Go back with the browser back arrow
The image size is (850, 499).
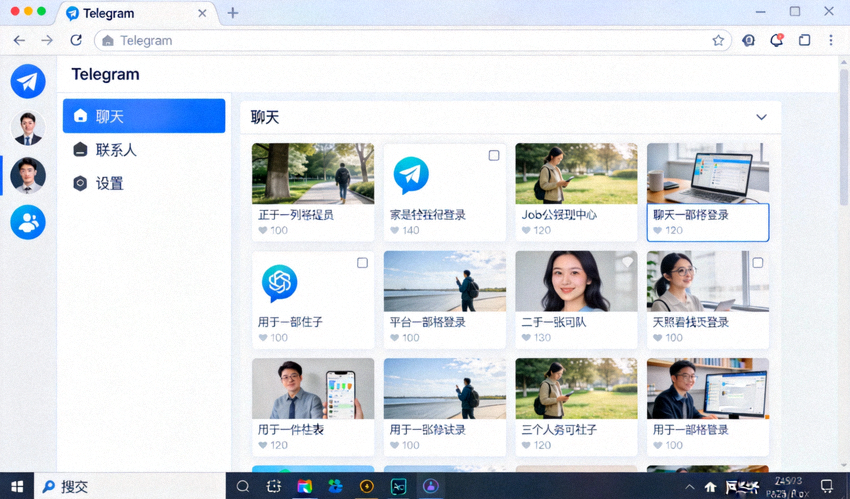[19, 40]
